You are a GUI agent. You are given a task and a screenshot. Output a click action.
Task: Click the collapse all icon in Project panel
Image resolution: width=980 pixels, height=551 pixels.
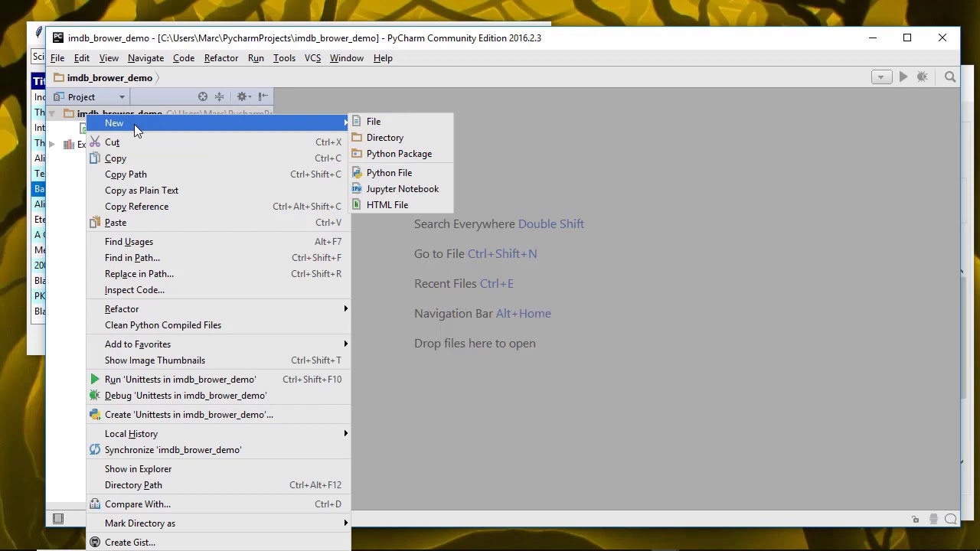[x=220, y=96]
